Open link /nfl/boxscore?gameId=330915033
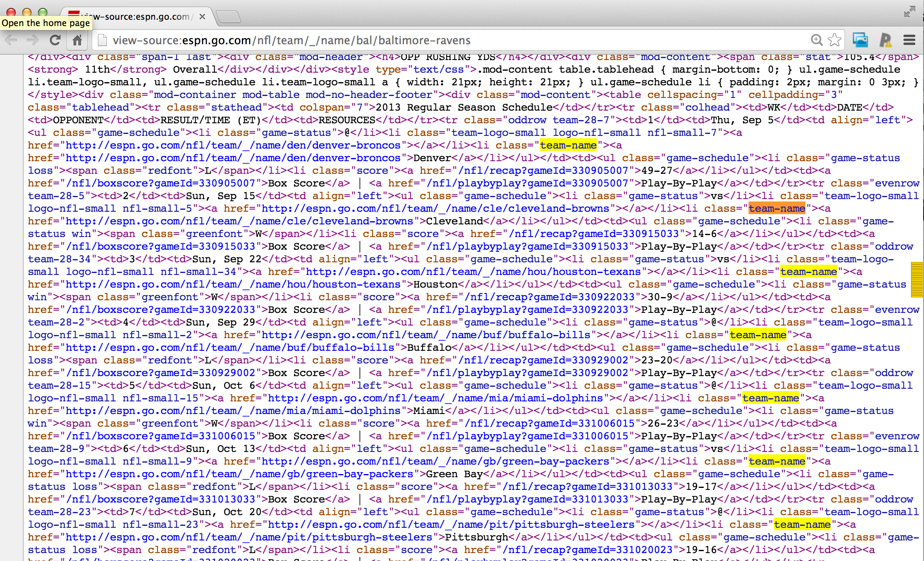924x561 pixels. 160,247
